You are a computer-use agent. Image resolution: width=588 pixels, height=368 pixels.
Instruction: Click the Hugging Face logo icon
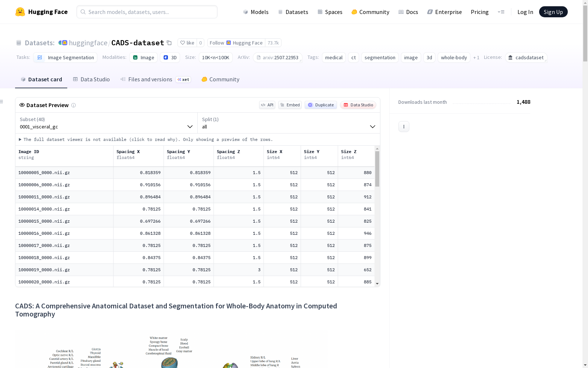[20, 12]
